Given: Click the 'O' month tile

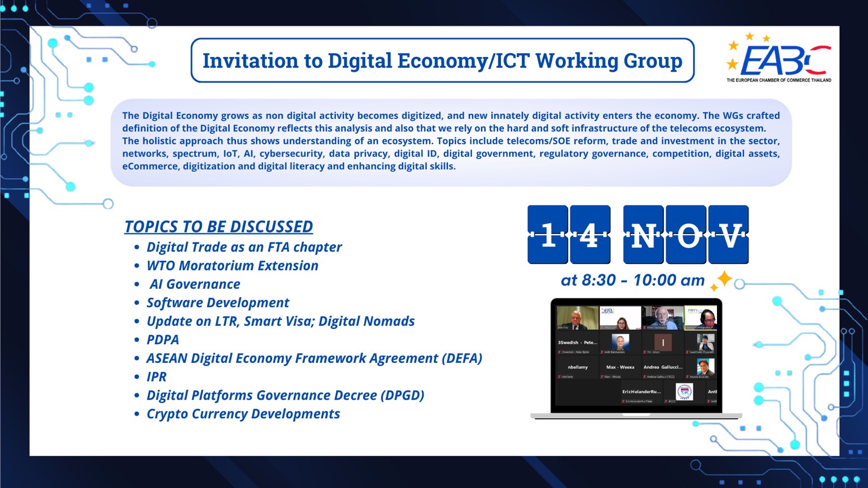Looking at the screenshot, I should (686, 234).
